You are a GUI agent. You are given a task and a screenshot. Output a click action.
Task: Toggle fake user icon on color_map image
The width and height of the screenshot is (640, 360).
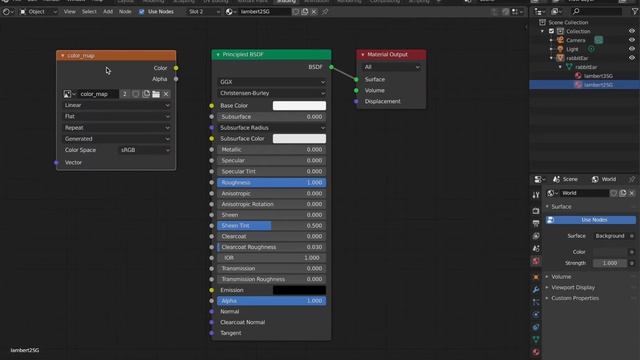[136, 94]
